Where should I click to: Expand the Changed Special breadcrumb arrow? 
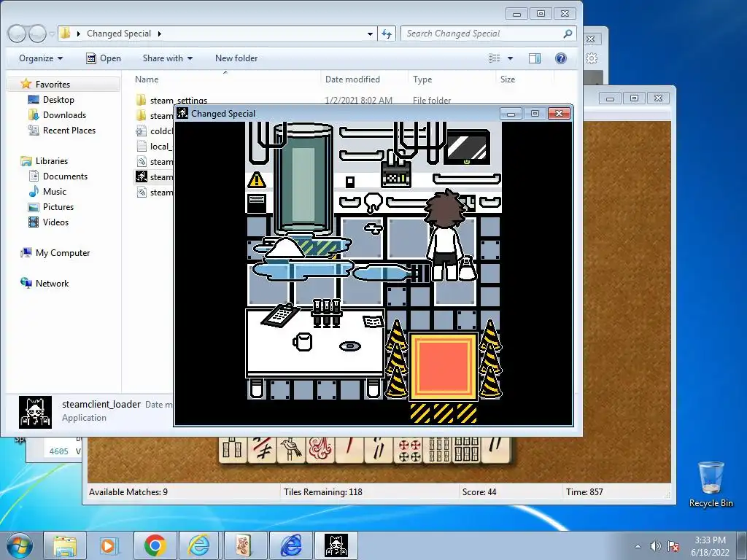coord(160,34)
